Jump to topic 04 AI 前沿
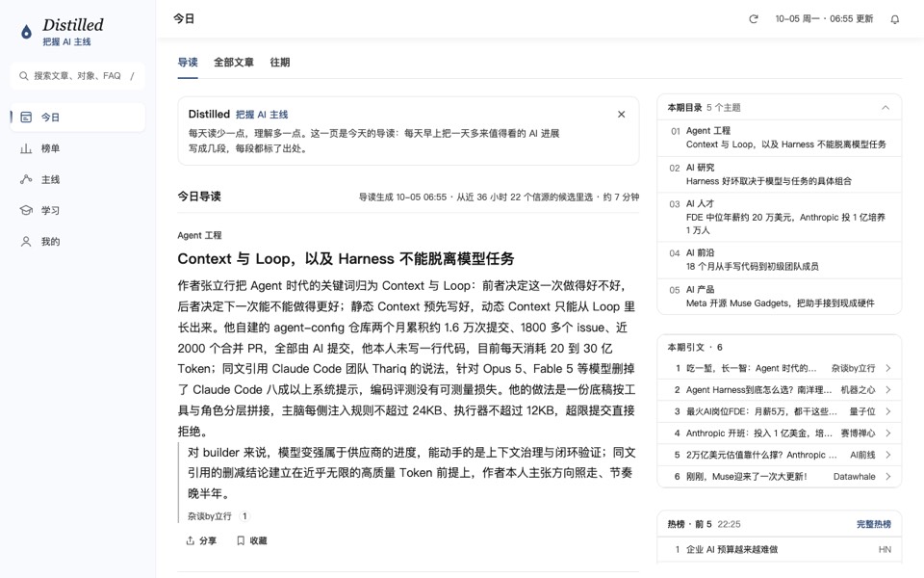924x578 pixels. [x=779, y=259]
